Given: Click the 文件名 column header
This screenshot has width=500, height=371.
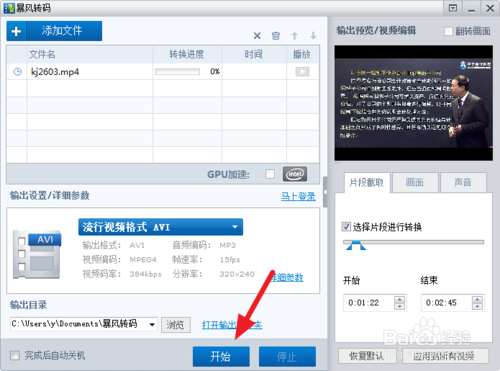Looking at the screenshot, I should (x=89, y=54).
